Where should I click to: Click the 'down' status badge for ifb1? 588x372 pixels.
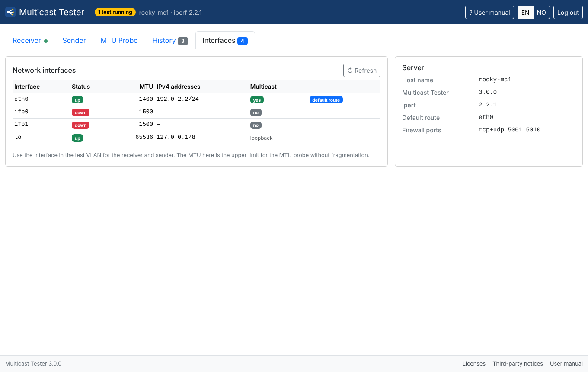80,125
